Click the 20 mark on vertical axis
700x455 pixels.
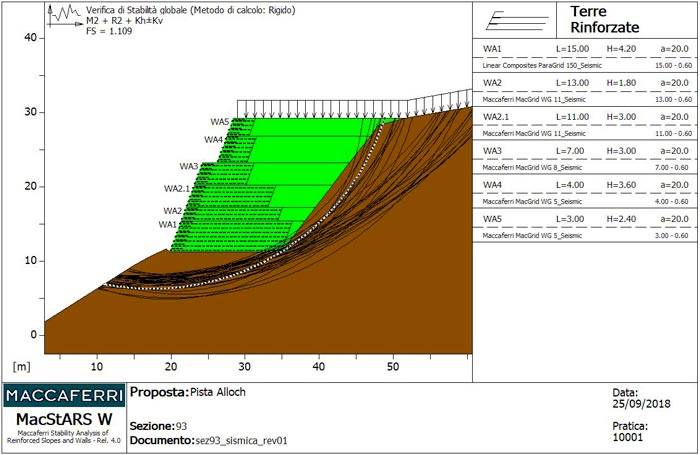pos(30,186)
